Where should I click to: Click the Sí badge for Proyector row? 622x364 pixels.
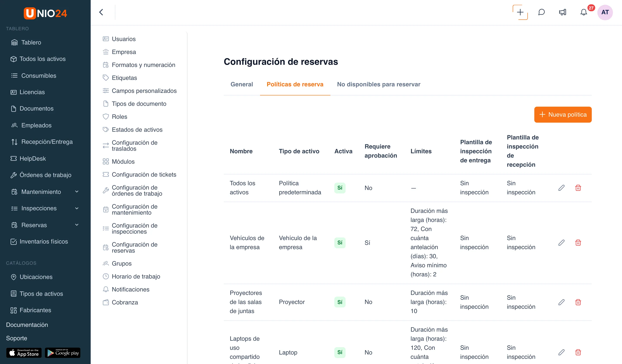[340, 302]
